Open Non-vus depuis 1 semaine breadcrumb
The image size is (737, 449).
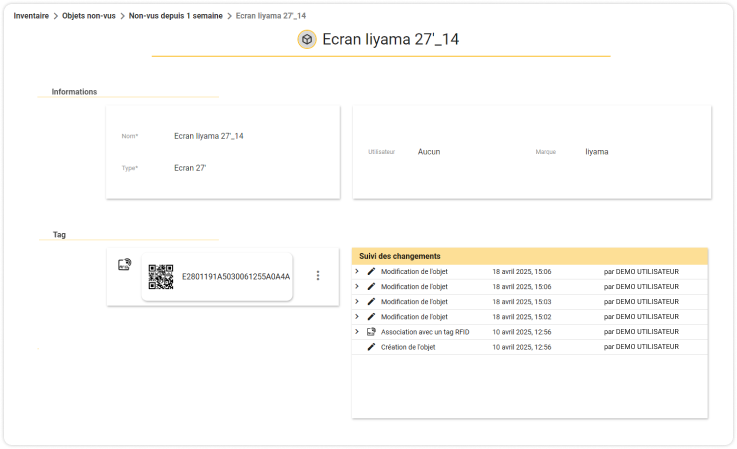coord(176,16)
